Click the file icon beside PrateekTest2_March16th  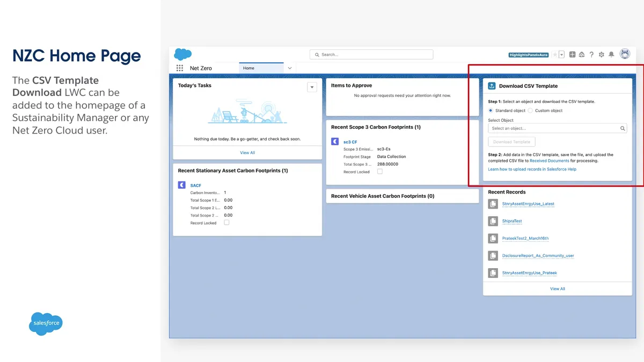(493, 238)
